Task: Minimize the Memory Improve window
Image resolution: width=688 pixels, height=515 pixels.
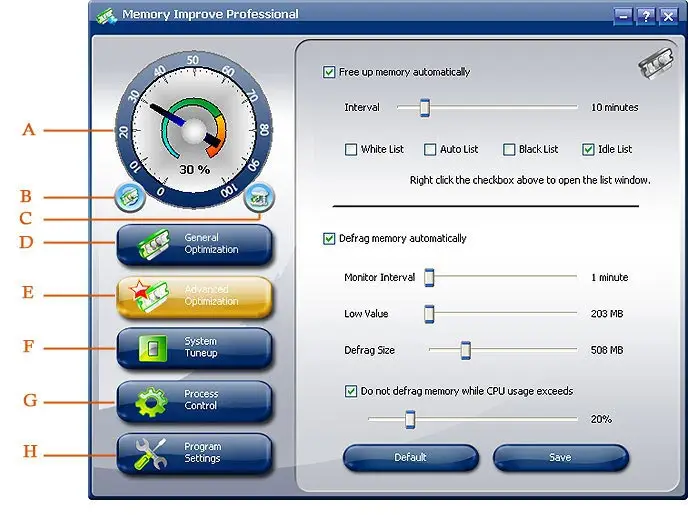Action: (623, 17)
